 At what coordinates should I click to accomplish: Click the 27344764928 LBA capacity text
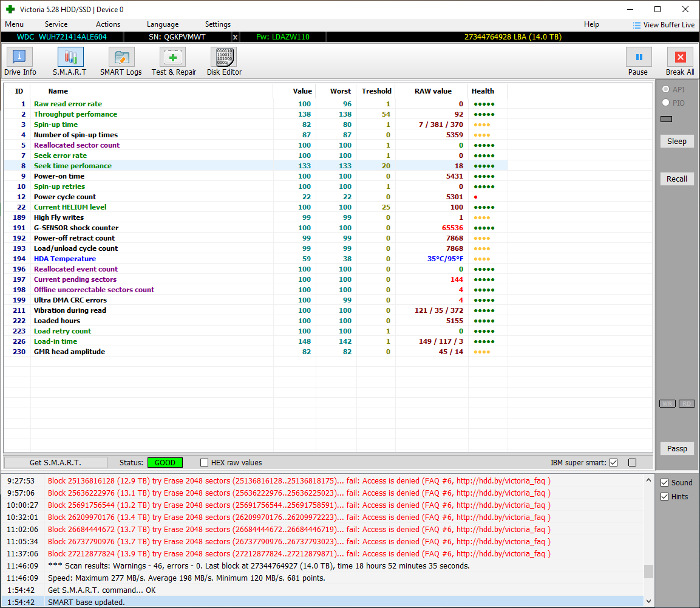point(513,37)
